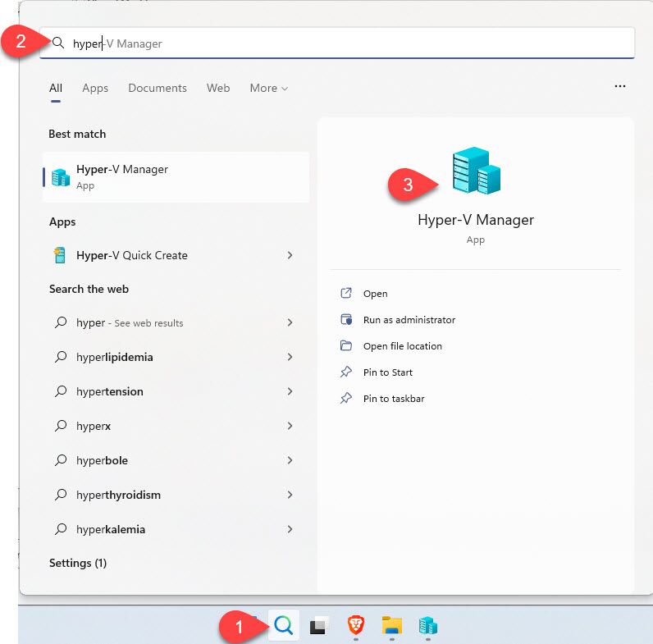Expand the hyperx suggestion chevron
Image resolution: width=653 pixels, height=644 pixels.
pyautogui.click(x=290, y=426)
